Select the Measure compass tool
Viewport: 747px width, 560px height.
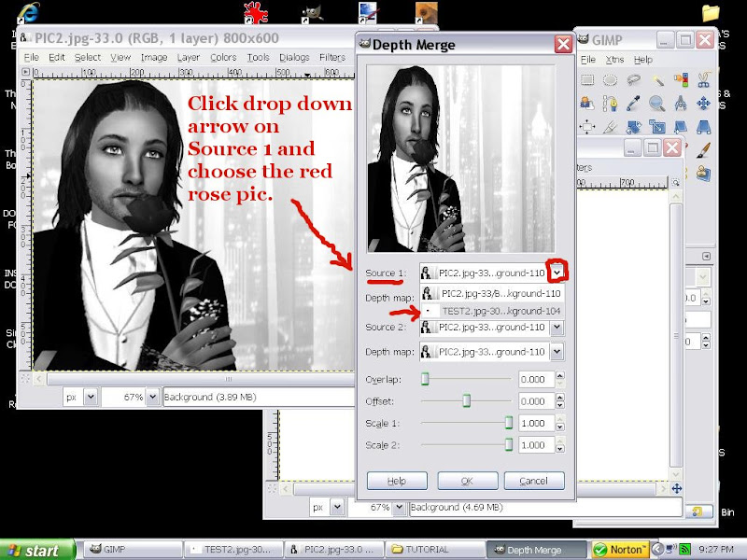coord(681,103)
